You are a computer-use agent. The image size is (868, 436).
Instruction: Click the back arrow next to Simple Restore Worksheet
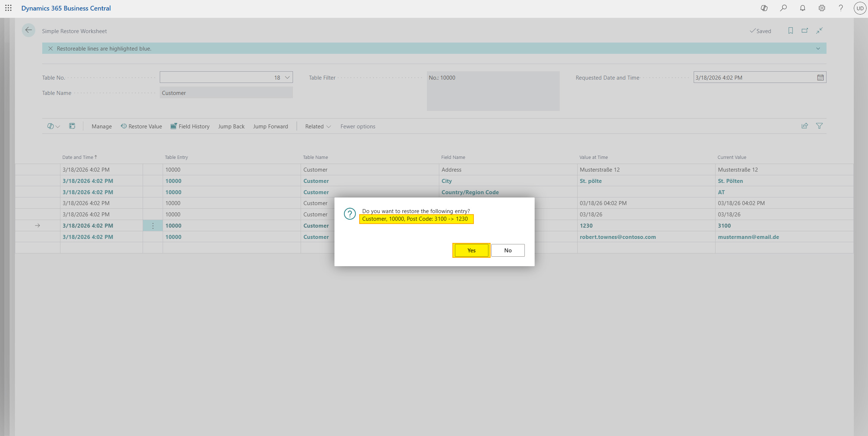[28, 30]
